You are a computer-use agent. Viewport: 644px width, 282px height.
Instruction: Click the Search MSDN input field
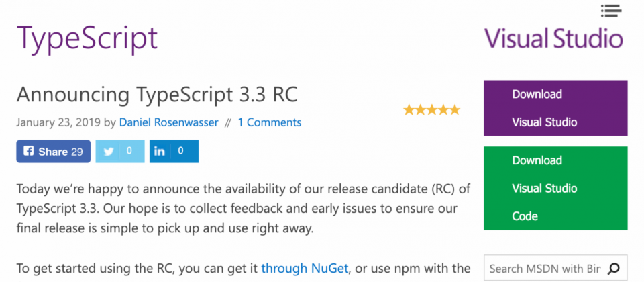pyautogui.click(x=544, y=269)
